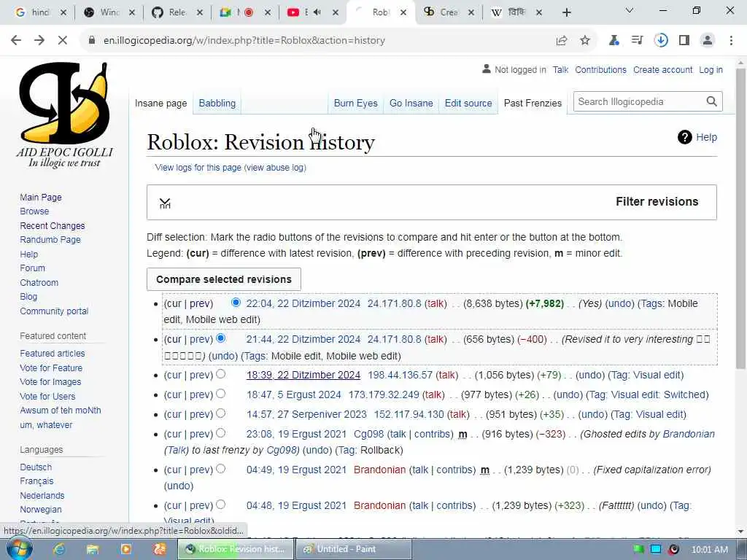The height and width of the screenshot is (560, 747).
Task: Open the Burn Eyes tab
Action: [355, 103]
